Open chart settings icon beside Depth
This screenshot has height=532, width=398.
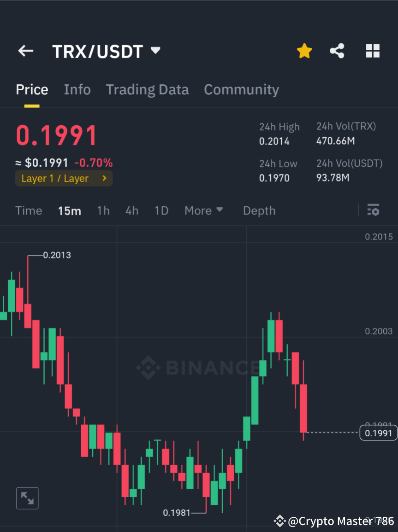(x=373, y=210)
